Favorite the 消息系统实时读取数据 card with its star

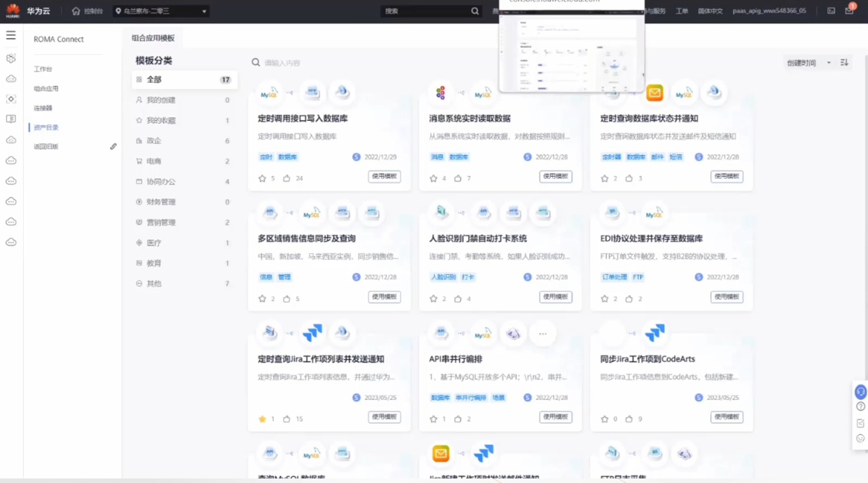[x=434, y=178]
